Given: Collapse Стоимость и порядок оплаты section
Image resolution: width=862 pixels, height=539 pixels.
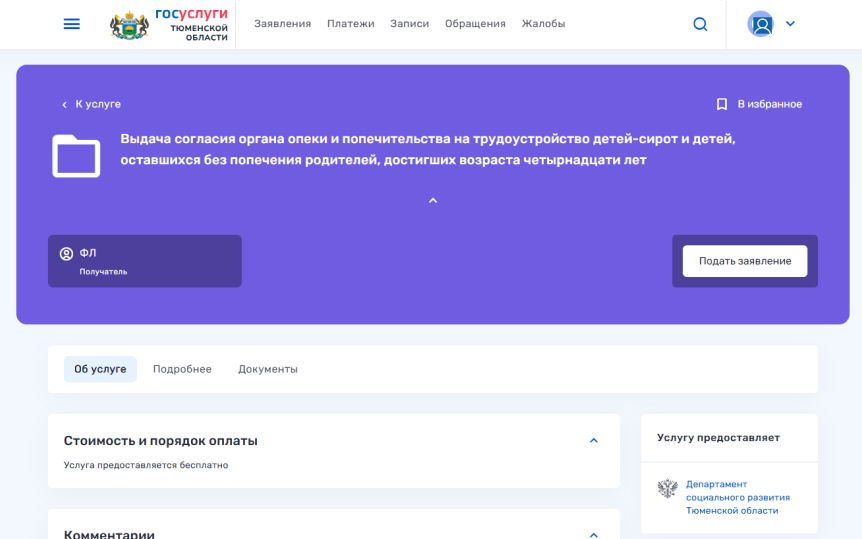Looking at the screenshot, I should (x=594, y=441).
